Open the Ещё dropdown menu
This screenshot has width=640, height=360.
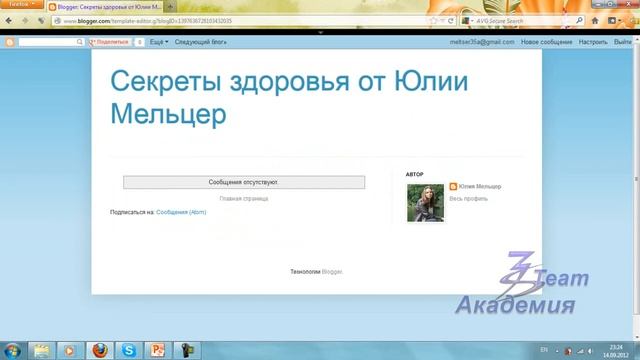(x=159, y=42)
